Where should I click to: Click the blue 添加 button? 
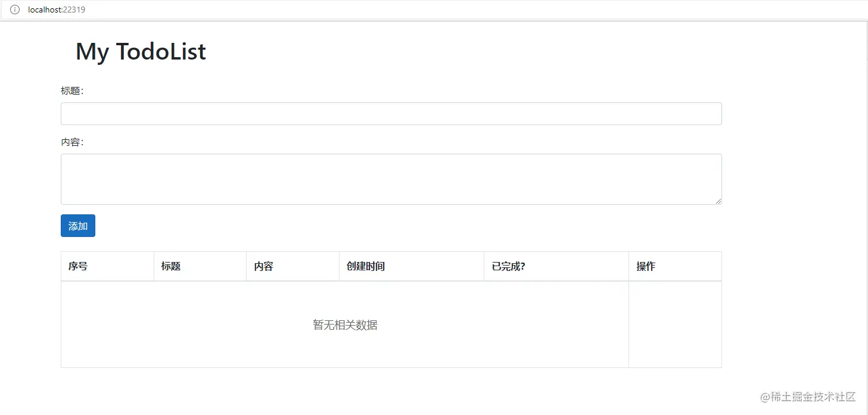[78, 226]
